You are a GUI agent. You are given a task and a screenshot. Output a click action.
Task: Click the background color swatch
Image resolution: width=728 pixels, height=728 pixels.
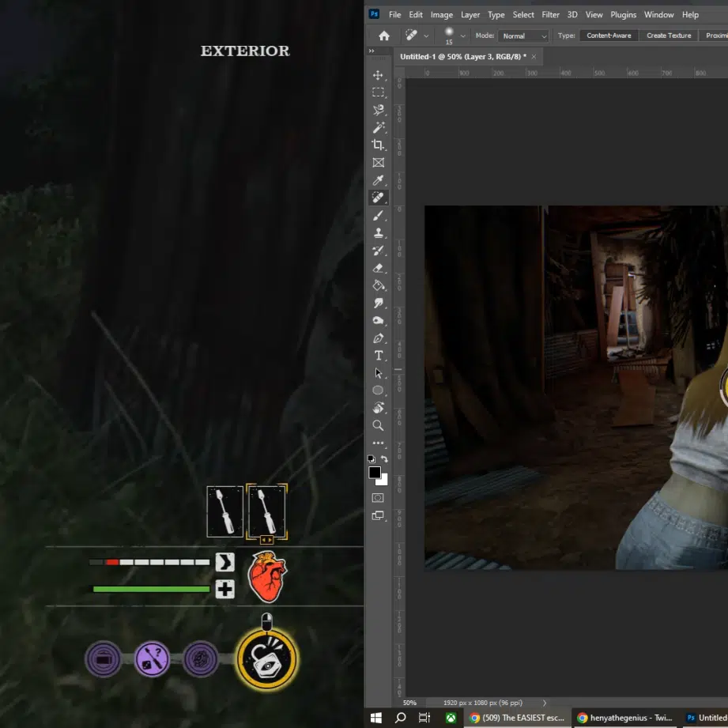383,481
